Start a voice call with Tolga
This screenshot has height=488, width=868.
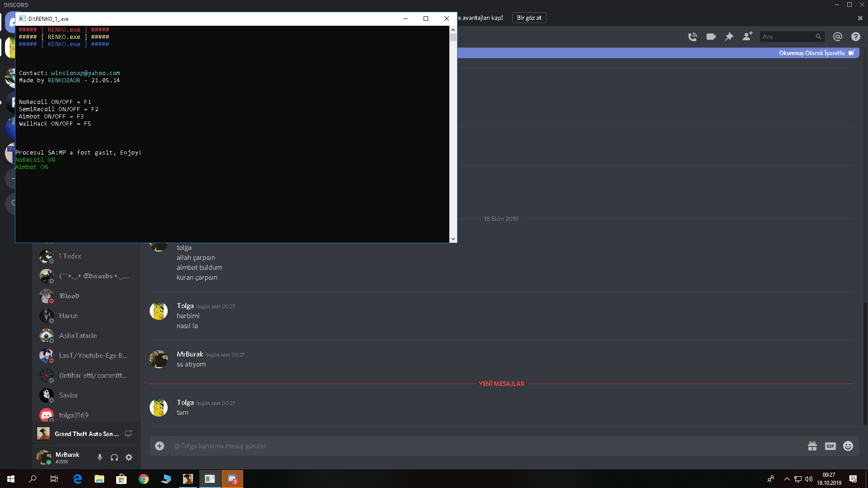click(x=692, y=37)
